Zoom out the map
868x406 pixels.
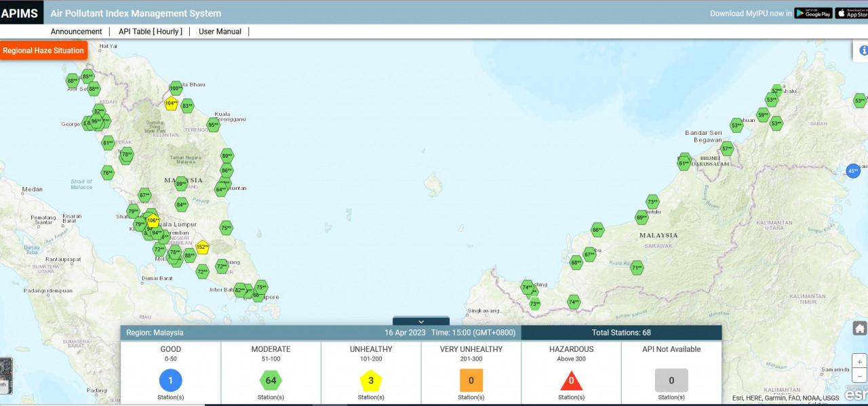(859, 376)
